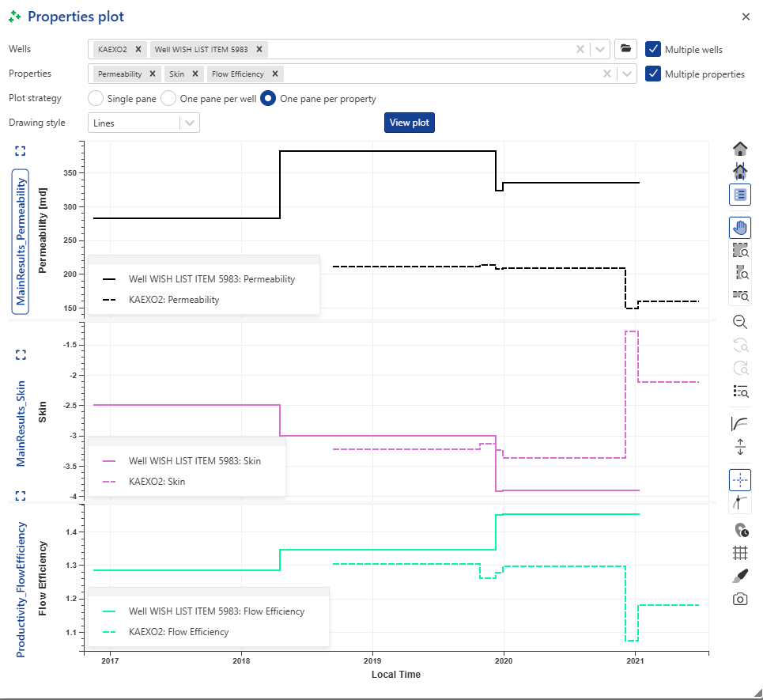Select the pan hand tool
This screenshot has width=763, height=700.
pyautogui.click(x=740, y=228)
